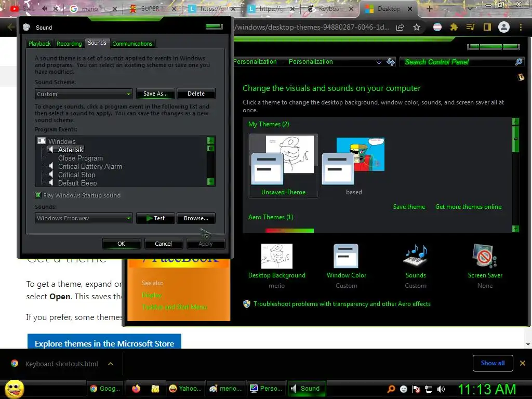Click the themes list scroll down arrow
The width and height of the screenshot is (532, 399).
(x=515, y=229)
